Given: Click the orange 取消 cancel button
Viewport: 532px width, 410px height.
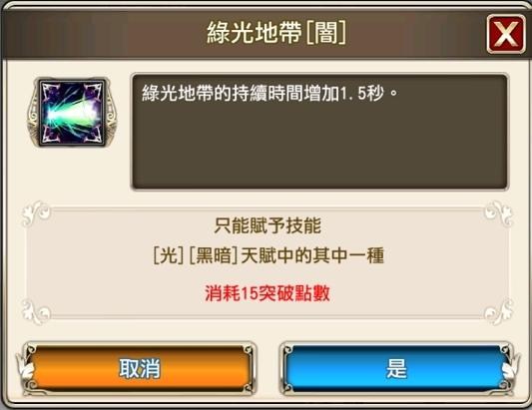Looking at the screenshot, I should click(139, 369).
